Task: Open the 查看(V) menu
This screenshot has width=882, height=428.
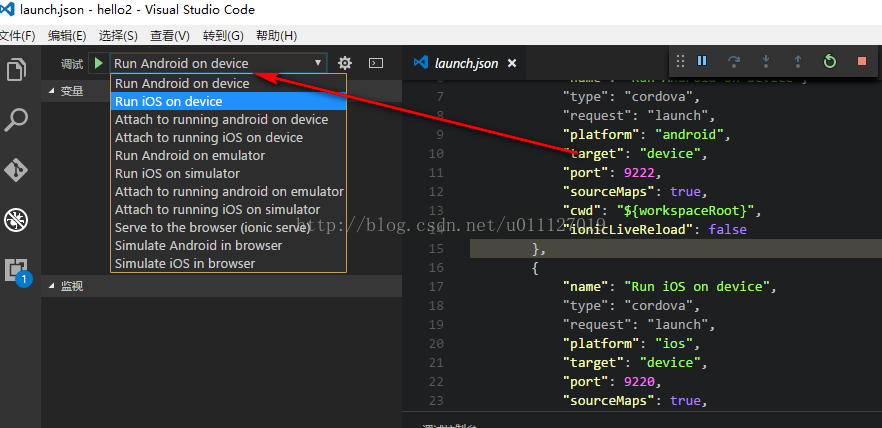Action: click(170, 36)
